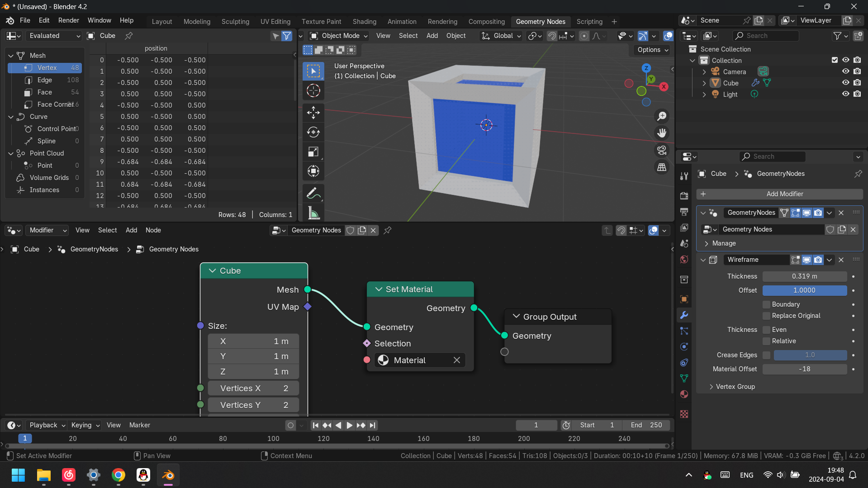Launch Google Chrome from taskbar
The width and height of the screenshot is (868, 488).
(x=119, y=475)
